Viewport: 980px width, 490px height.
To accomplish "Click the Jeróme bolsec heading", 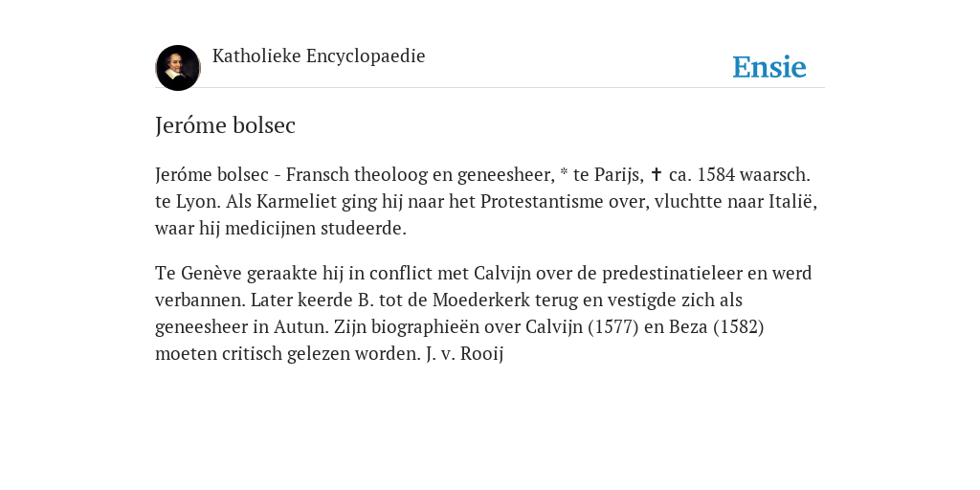I will coord(225,125).
